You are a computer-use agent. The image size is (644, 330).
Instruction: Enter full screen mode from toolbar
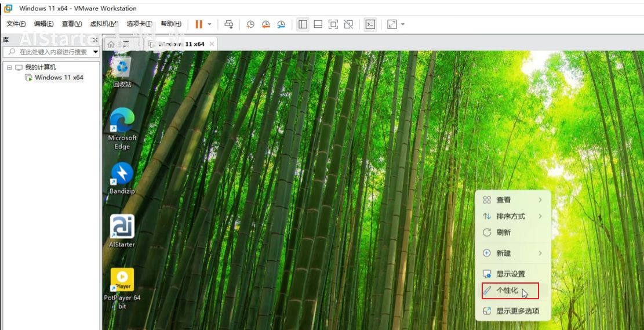pos(333,24)
